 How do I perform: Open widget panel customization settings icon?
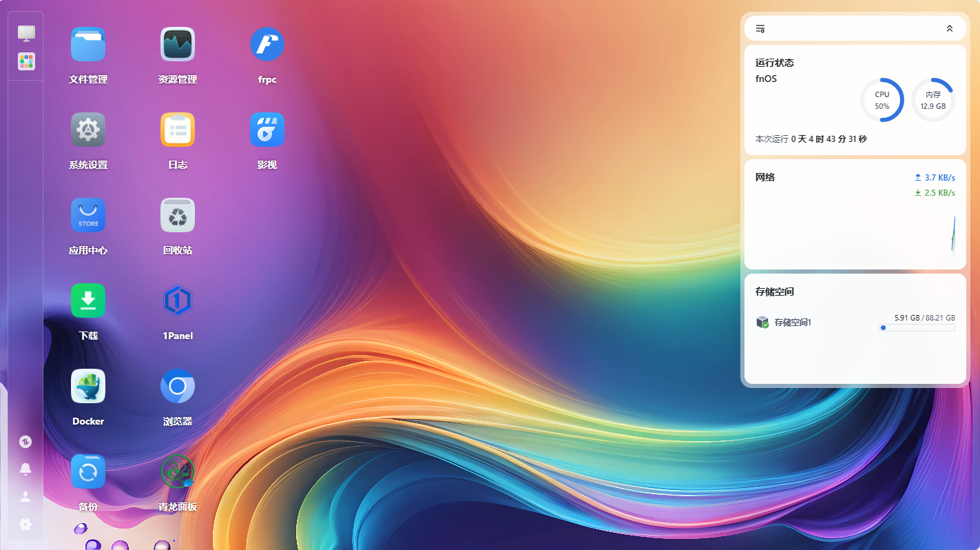tap(760, 28)
